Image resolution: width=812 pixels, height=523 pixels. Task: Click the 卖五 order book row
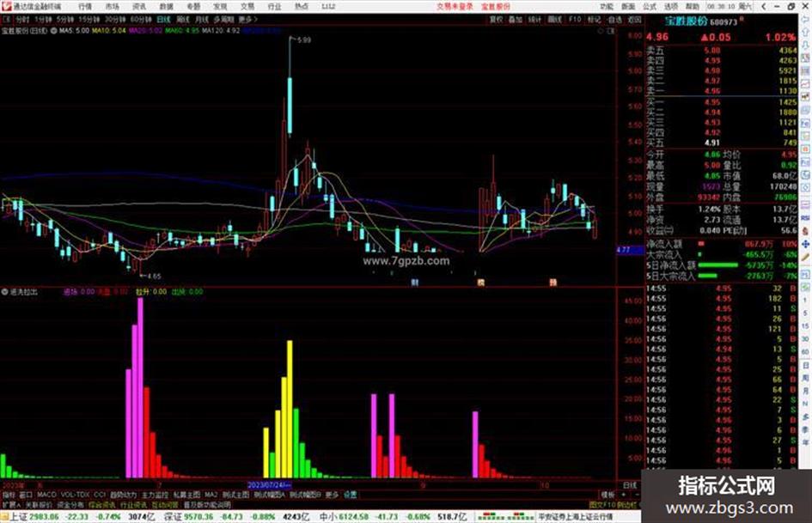point(722,51)
